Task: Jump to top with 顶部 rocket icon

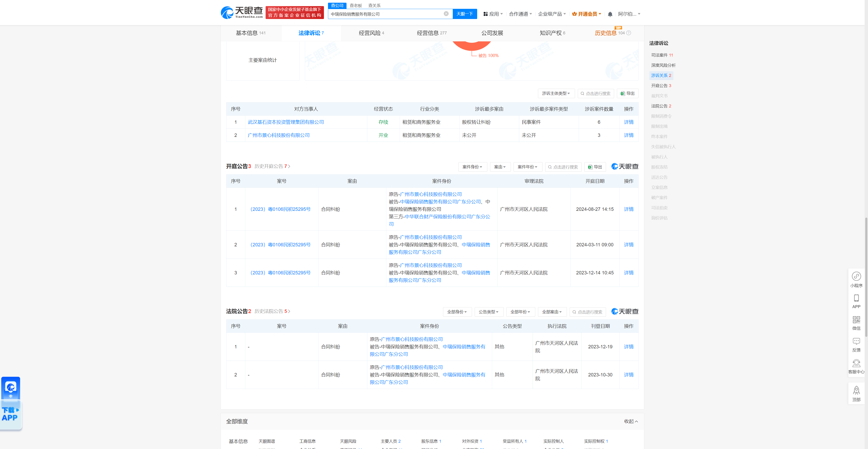Action: click(x=856, y=394)
